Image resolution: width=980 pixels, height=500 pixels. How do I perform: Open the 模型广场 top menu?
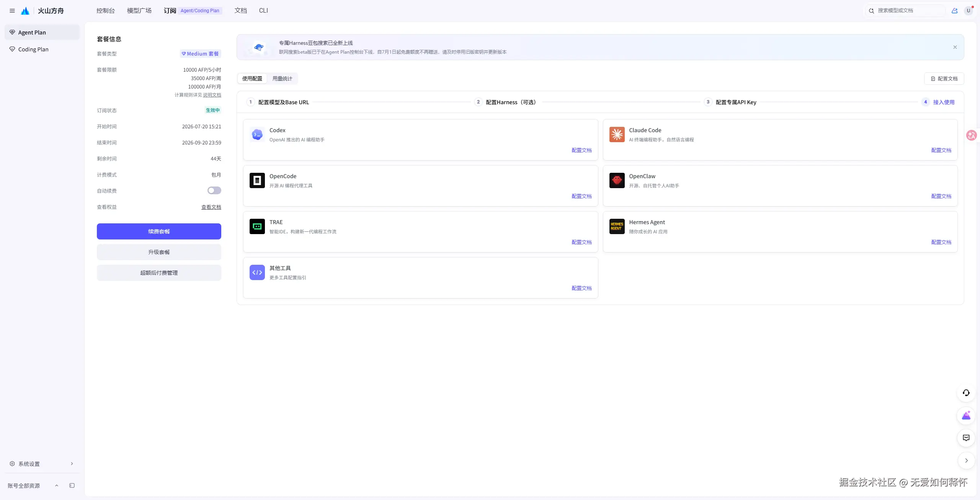(139, 11)
